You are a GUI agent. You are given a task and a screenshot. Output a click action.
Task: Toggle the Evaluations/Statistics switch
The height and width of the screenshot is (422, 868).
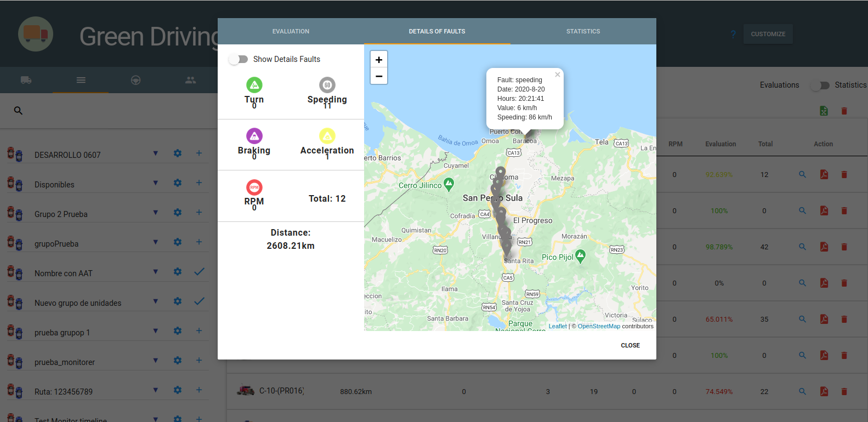[x=820, y=85]
